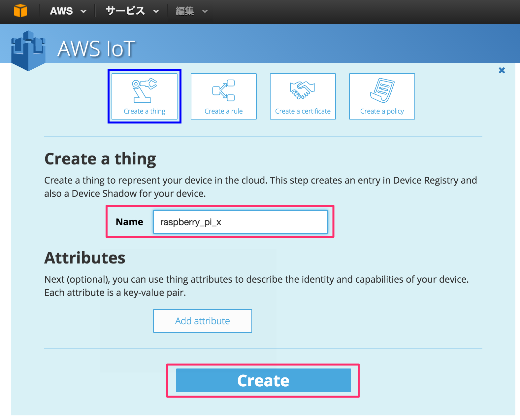The width and height of the screenshot is (520, 420).
Task: Click the Add attribute button
Action: pos(203,321)
